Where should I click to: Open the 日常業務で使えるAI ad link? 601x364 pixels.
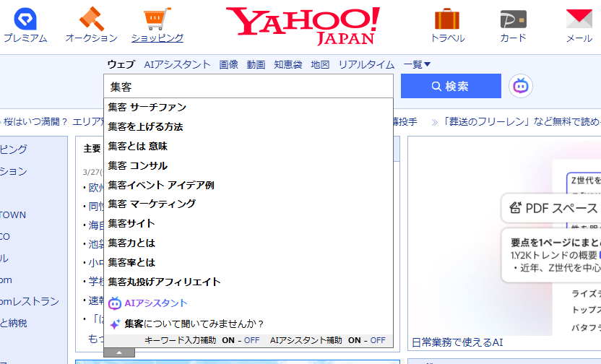click(x=457, y=342)
